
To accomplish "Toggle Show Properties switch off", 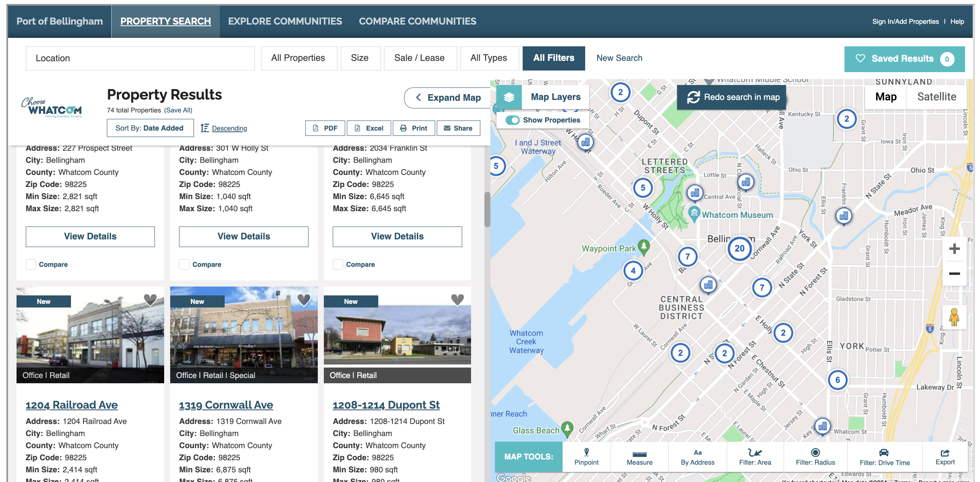I will click(x=513, y=120).
